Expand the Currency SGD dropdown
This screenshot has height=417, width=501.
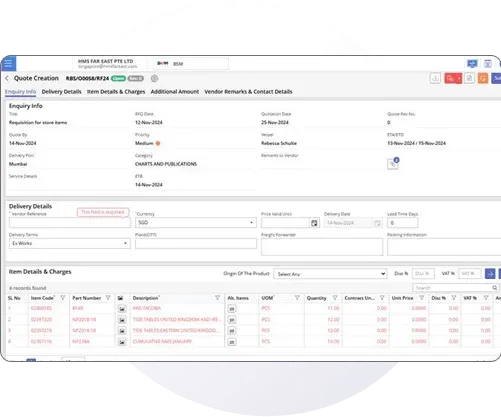[196, 223]
